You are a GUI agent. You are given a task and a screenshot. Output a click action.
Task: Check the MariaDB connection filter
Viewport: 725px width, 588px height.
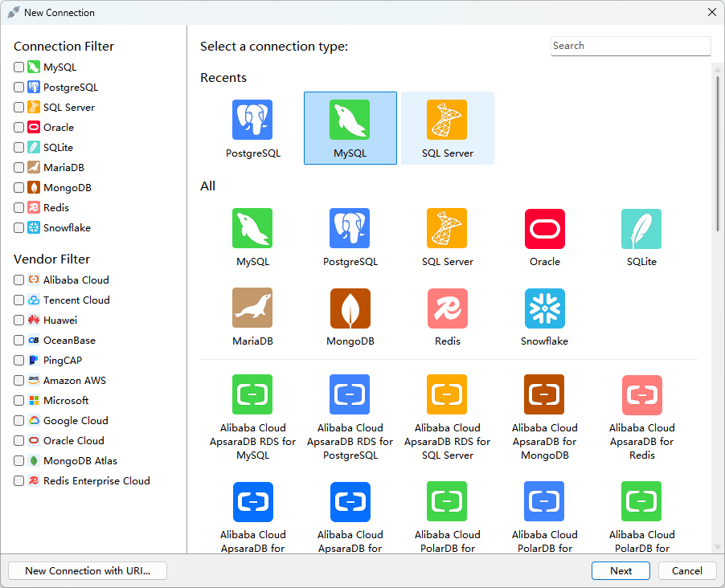tap(19, 167)
